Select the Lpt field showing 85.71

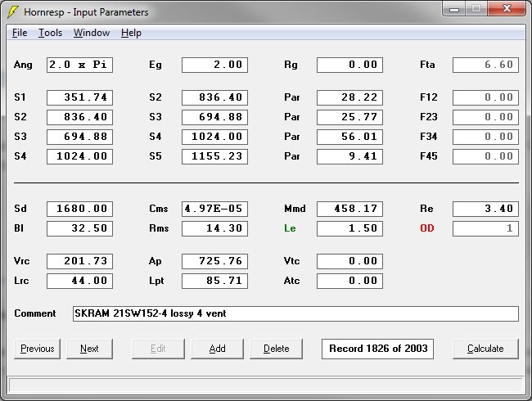tap(214, 281)
